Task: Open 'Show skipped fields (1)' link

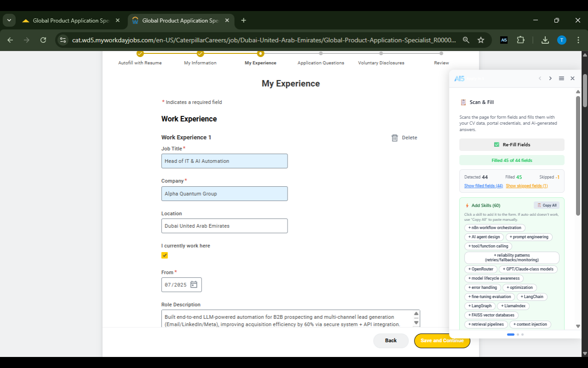Action: click(526, 186)
